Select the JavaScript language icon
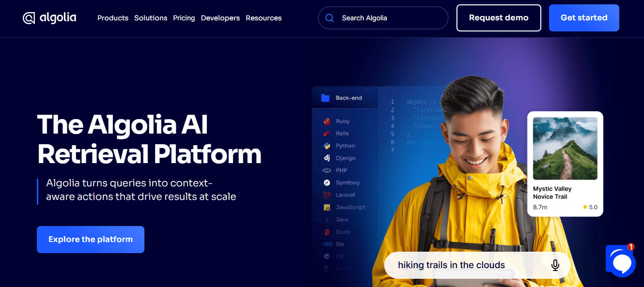 point(326,207)
